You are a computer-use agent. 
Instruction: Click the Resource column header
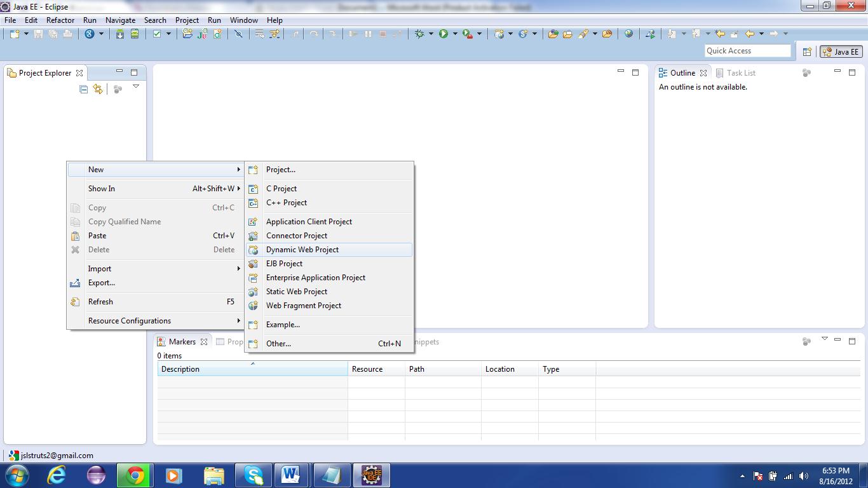tap(376, 369)
